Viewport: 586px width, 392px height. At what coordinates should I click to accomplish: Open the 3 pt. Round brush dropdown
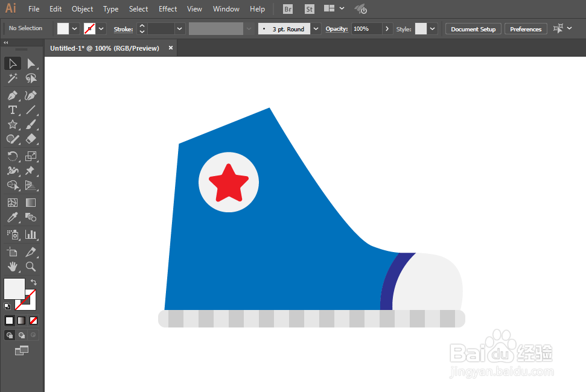pos(316,29)
